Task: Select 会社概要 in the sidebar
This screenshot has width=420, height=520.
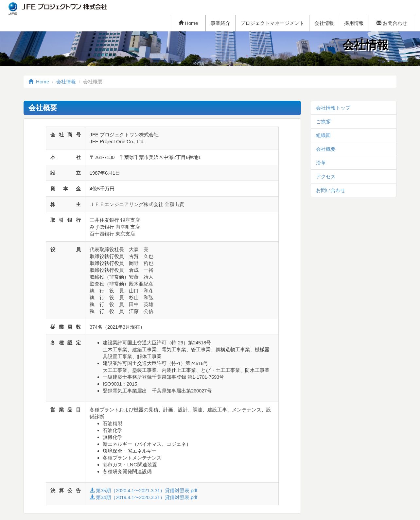Action: pyautogui.click(x=354, y=149)
